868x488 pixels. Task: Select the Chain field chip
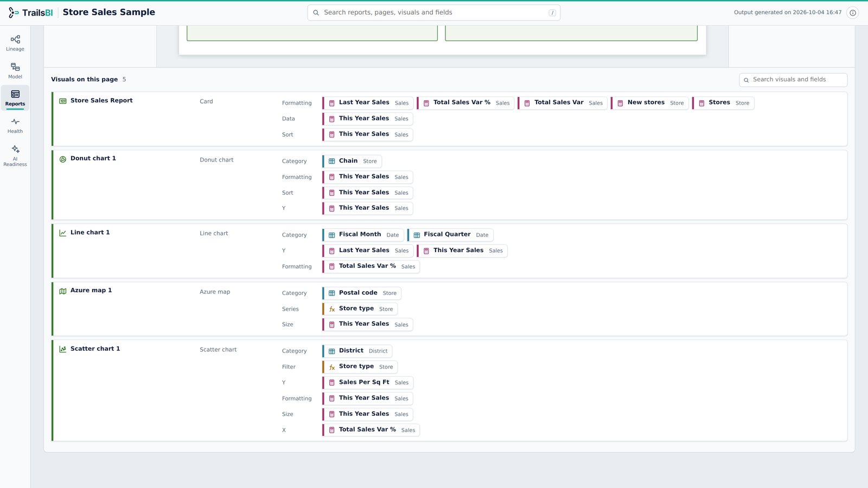(x=352, y=161)
